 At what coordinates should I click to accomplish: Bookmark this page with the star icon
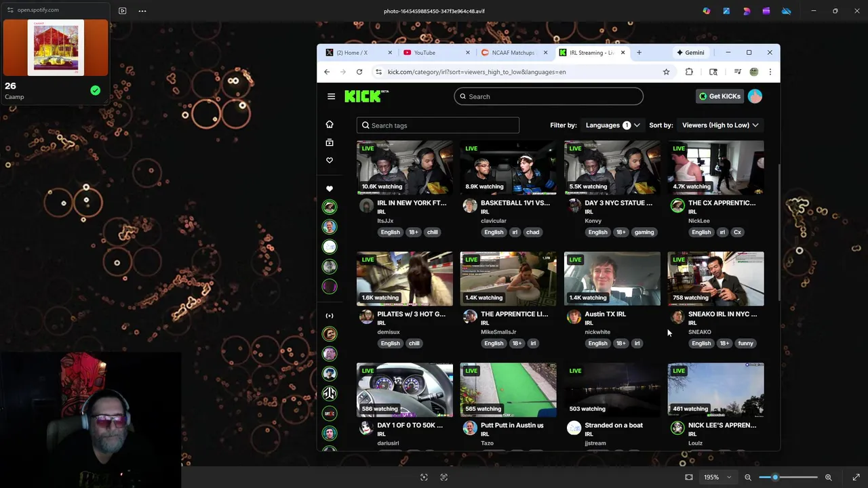point(666,72)
